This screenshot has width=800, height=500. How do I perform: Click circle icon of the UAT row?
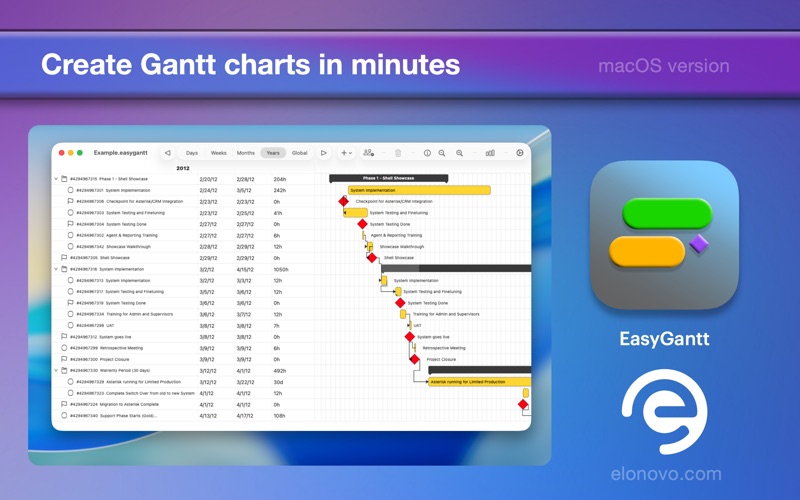[x=70, y=326]
